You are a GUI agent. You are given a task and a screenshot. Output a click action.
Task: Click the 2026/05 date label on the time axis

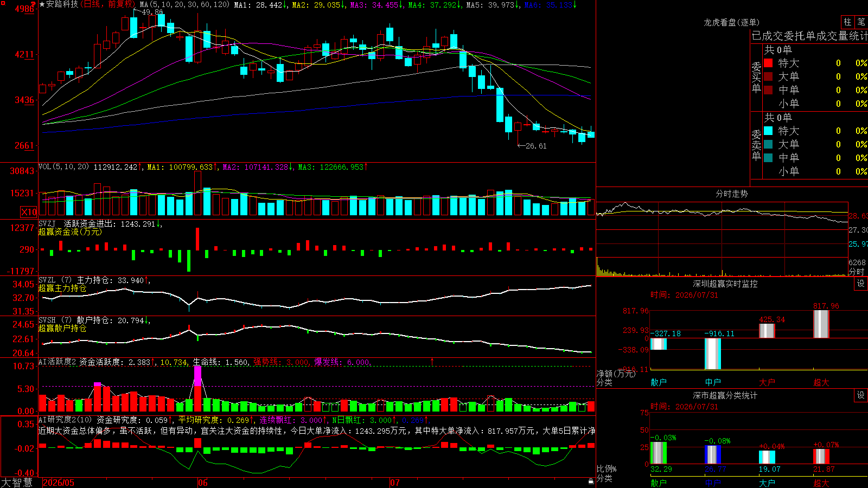(x=59, y=483)
